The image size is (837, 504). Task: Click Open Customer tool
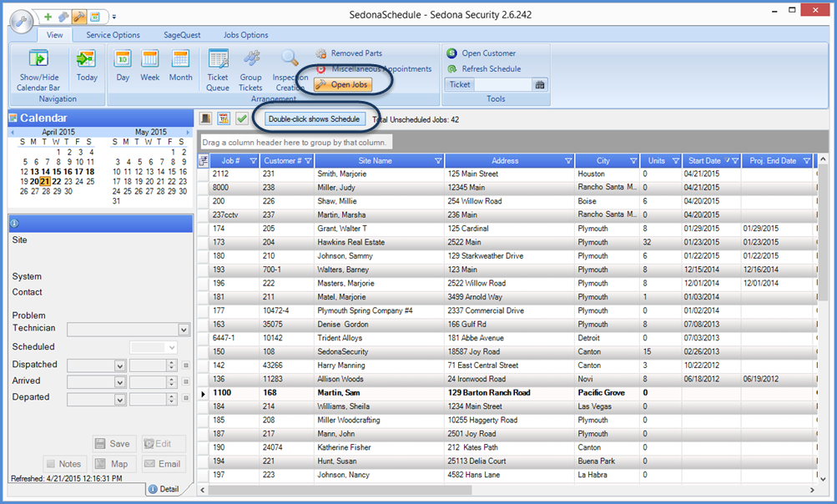(482, 53)
